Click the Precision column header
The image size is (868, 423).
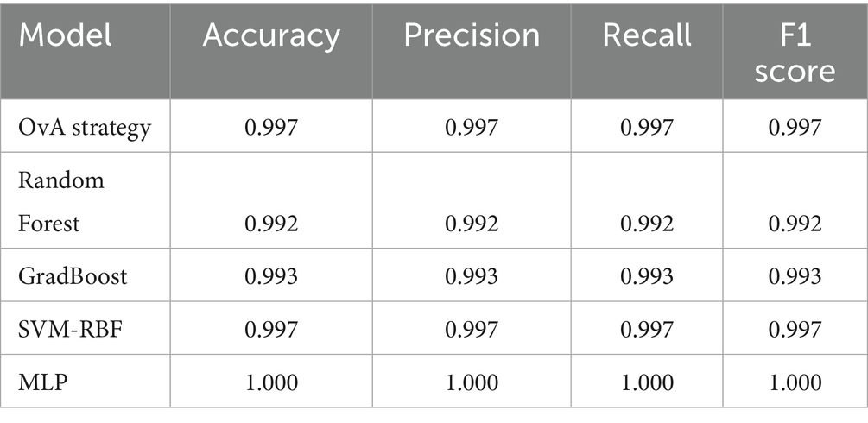[x=472, y=35]
